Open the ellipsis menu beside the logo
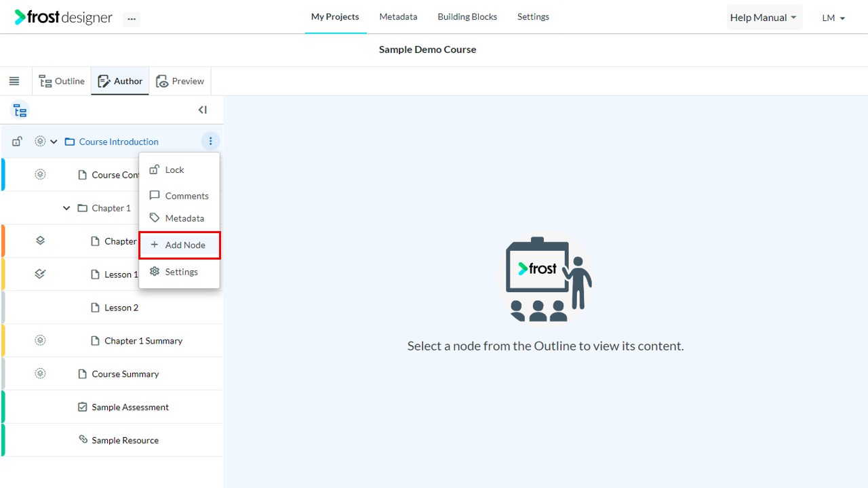Screen dimensions: 868x488 [132, 19]
